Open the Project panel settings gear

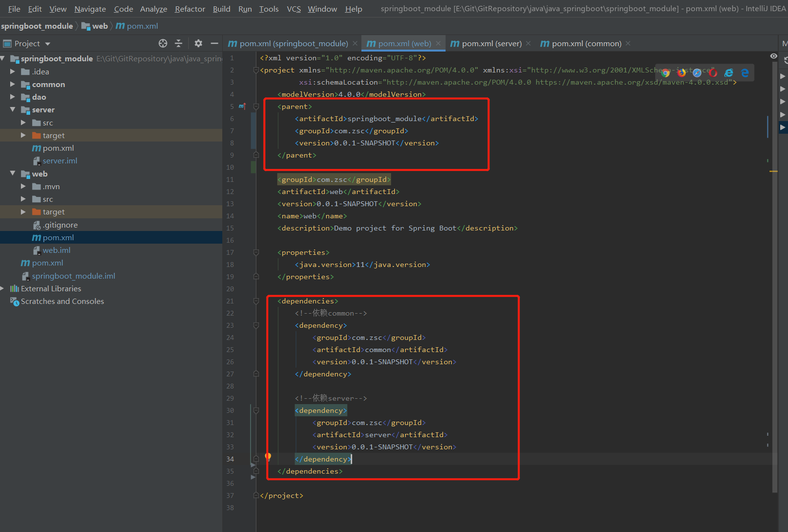point(198,43)
